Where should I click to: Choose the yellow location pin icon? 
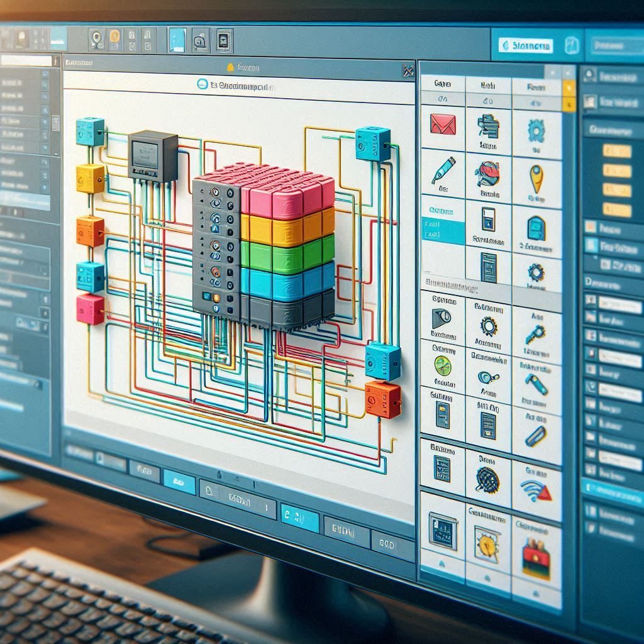pyautogui.click(x=536, y=177)
